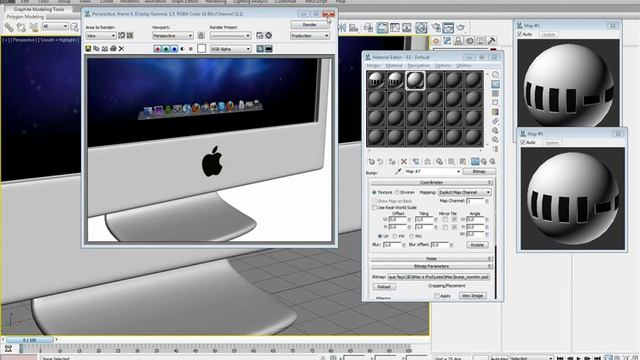Toggle the green channel display
This screenshot has width=640, height=360.
pos(166,49)
